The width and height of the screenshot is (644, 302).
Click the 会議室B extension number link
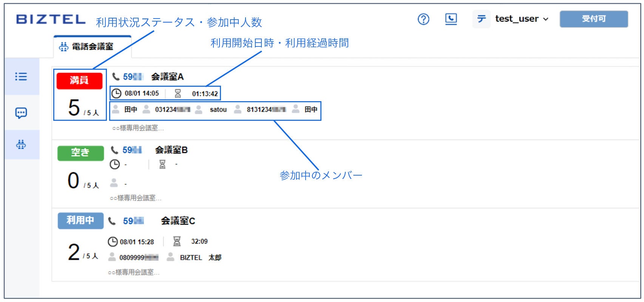click(x=132, y=150)
